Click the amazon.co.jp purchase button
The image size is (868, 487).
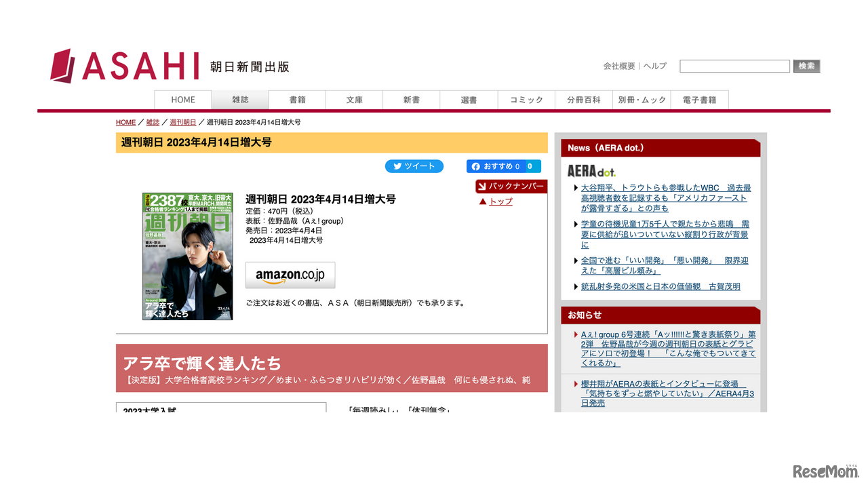[290, 275]
